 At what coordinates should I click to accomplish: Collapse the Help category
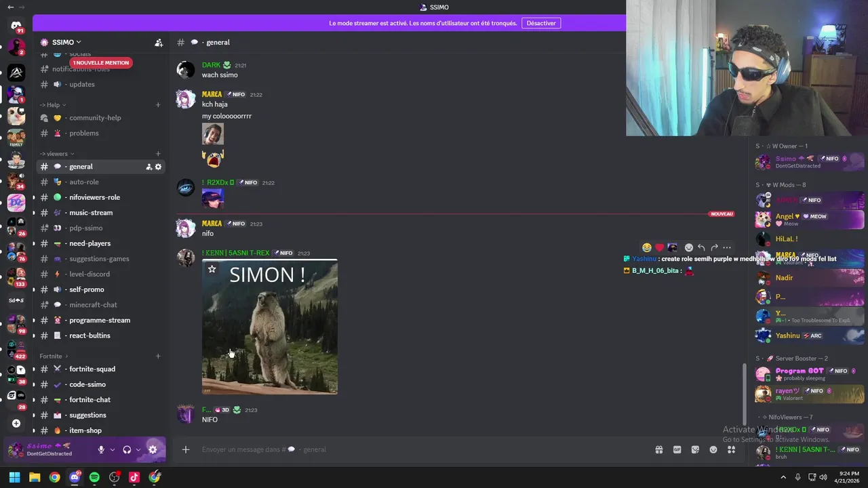(x=53, y=105)
